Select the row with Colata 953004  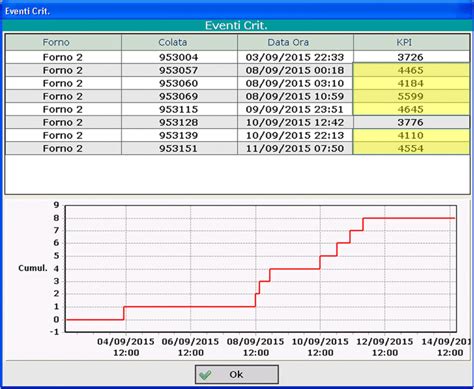tap(237, 57)
